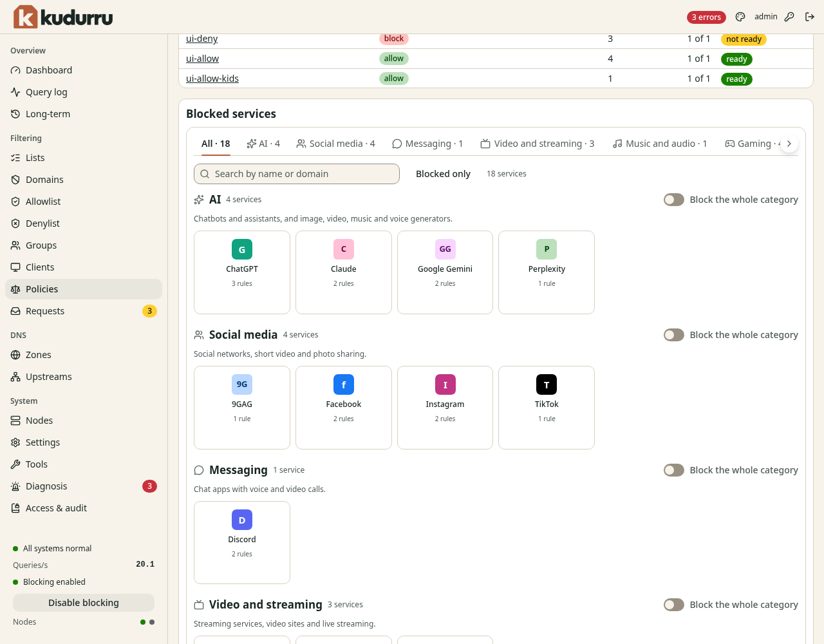Open Upstreams in the sidebar

click(84, 377)
